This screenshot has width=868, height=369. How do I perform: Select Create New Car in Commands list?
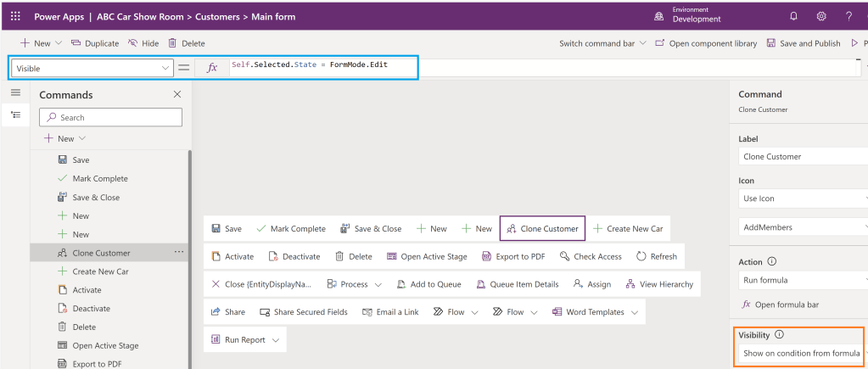[100, 271]
